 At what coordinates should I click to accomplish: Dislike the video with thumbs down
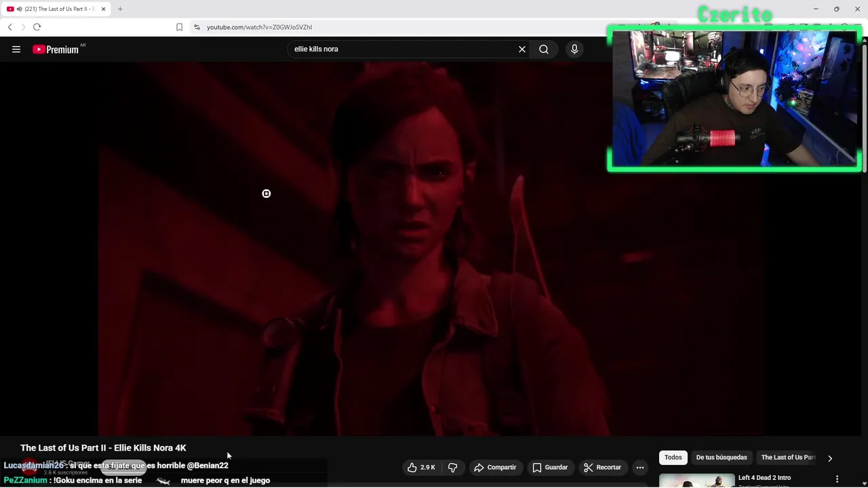click(453, 467)
